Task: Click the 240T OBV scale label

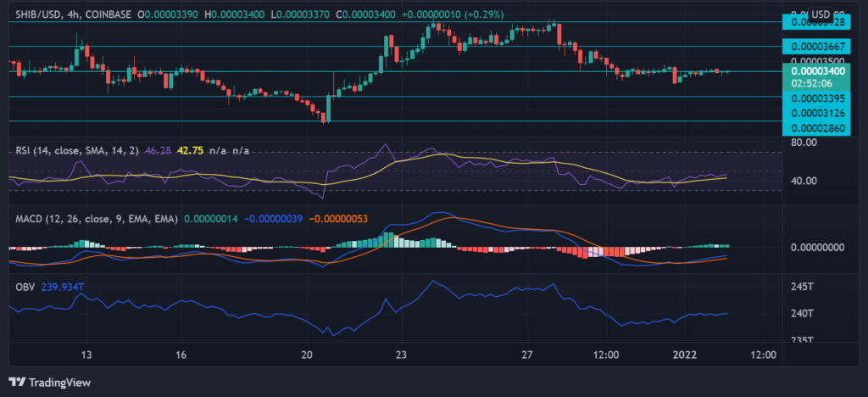Action: 802,313
